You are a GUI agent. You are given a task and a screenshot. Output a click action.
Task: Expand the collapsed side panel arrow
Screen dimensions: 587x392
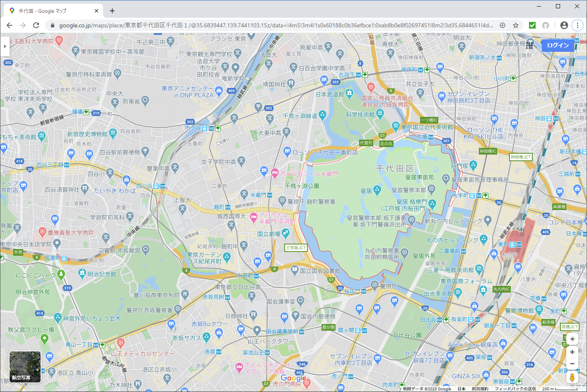pos(5,46)
